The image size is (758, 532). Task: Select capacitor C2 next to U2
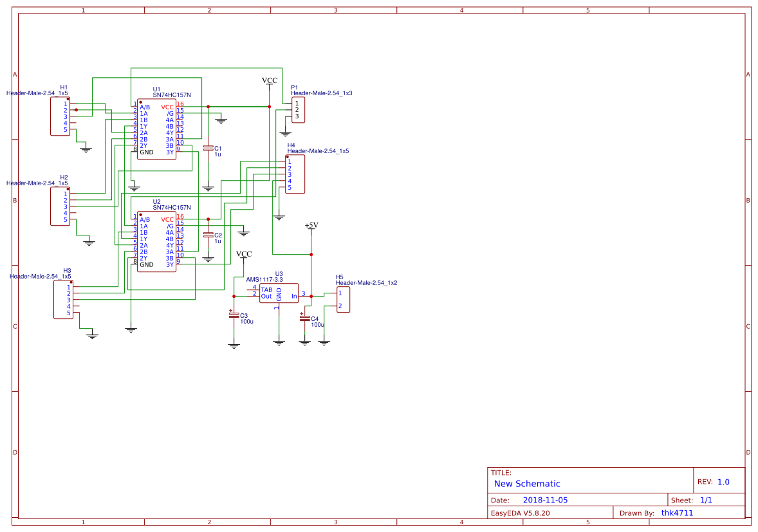point(209,234)
